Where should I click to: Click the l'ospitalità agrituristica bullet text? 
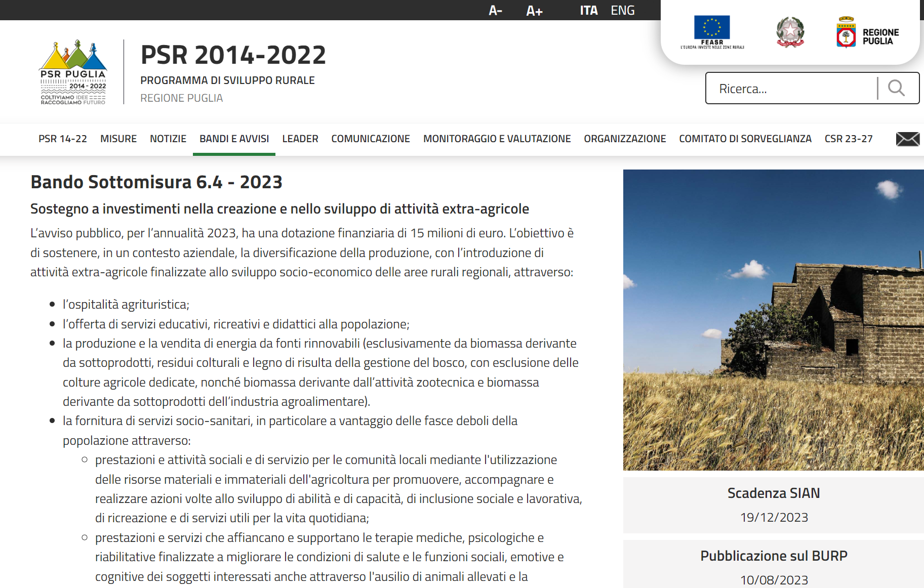(126, 304)
